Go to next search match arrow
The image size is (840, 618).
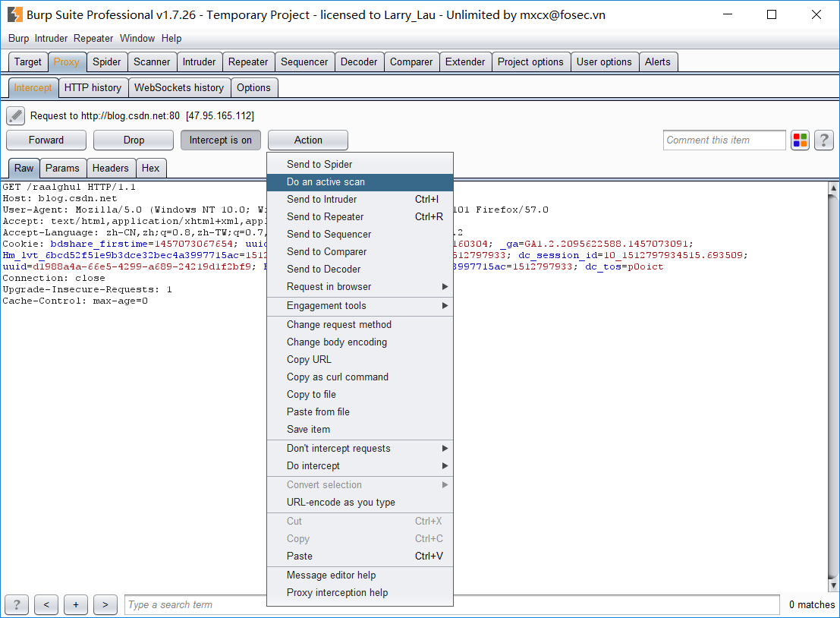pos(105,604)
